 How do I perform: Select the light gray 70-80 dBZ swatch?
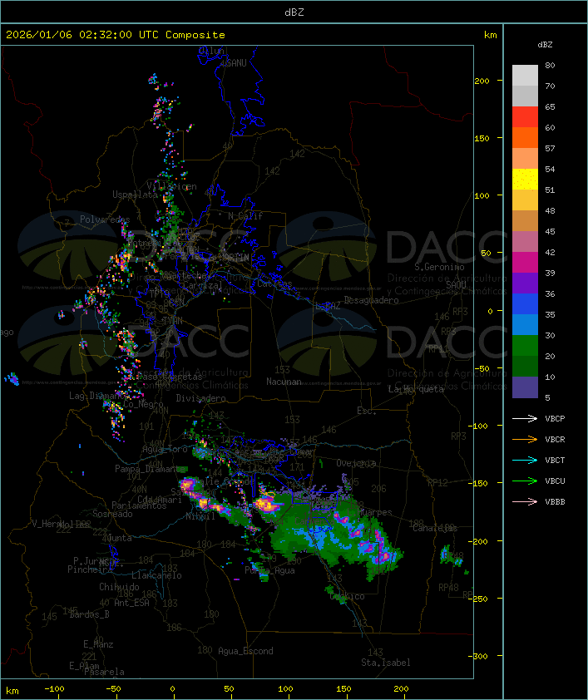point(525,76)
